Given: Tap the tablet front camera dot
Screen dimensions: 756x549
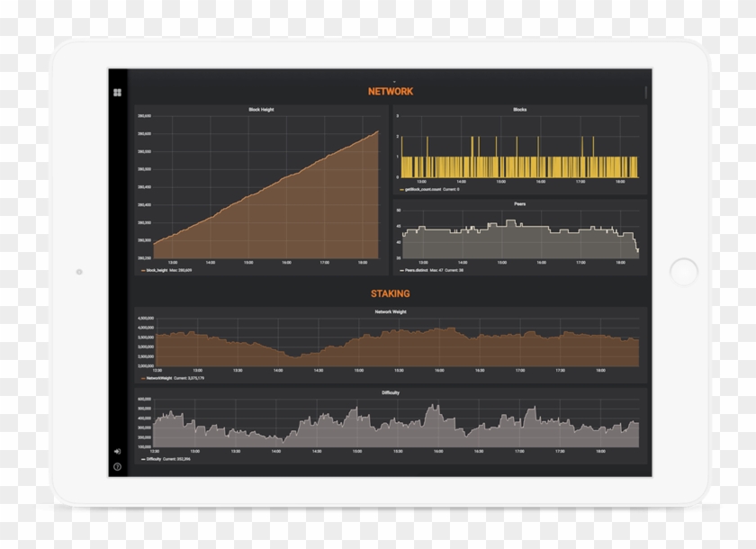Looking at the screenshot, I should pyautogui.click(x=79, y=271).
